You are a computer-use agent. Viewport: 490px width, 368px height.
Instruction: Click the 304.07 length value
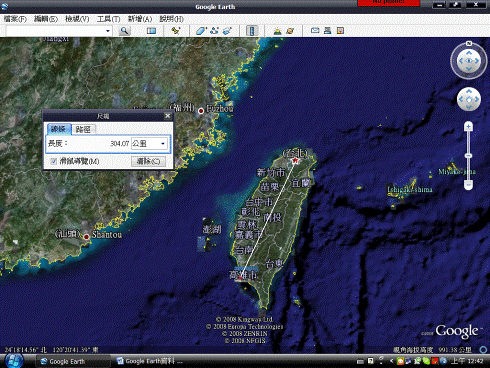coord(119,144)
